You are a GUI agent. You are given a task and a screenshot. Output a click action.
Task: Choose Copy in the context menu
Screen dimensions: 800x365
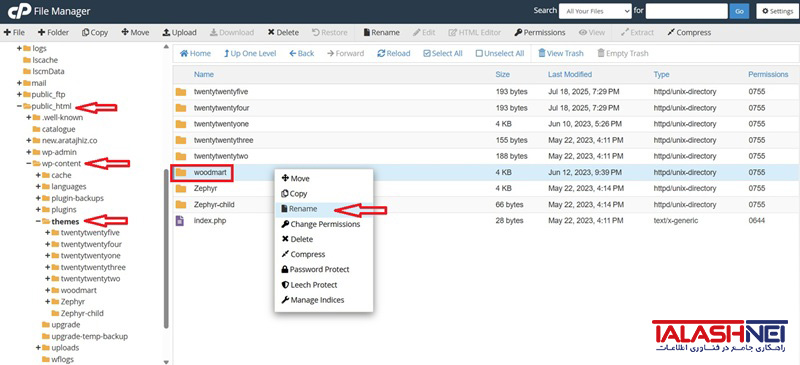[294, 194]
